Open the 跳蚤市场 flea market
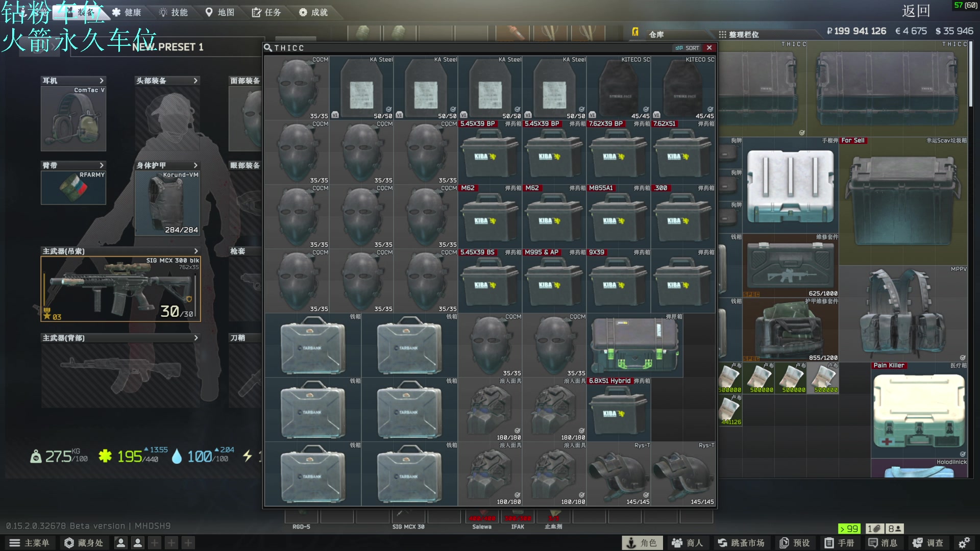 point(741,543)
